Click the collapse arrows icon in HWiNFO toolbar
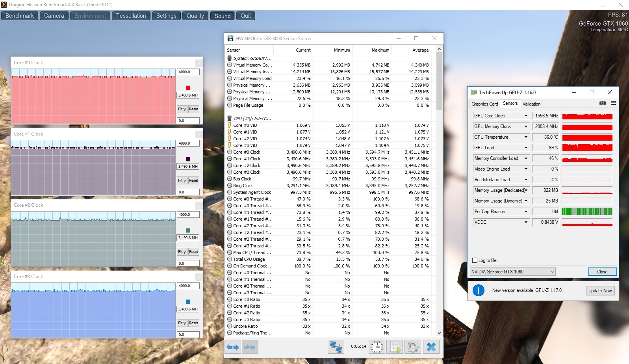The width and height of the screenshot is (629, 364). [x=250, y=347]
